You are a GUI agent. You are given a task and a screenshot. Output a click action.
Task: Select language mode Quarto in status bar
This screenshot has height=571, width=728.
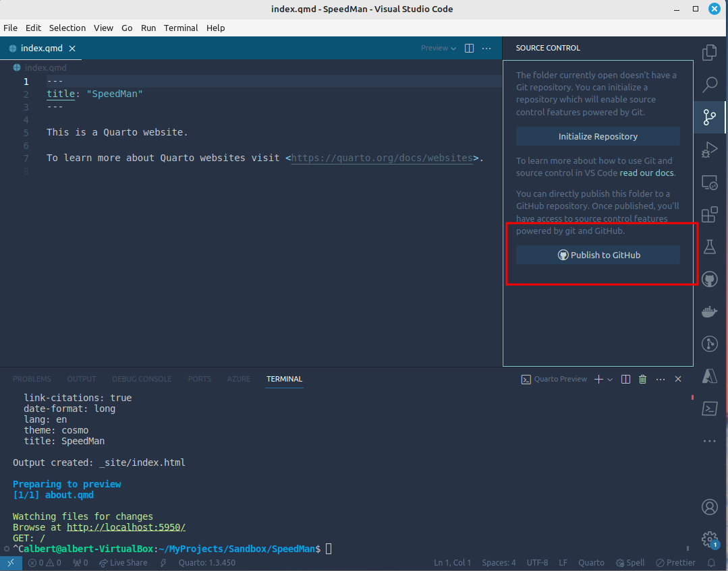[x=591, y=563]
